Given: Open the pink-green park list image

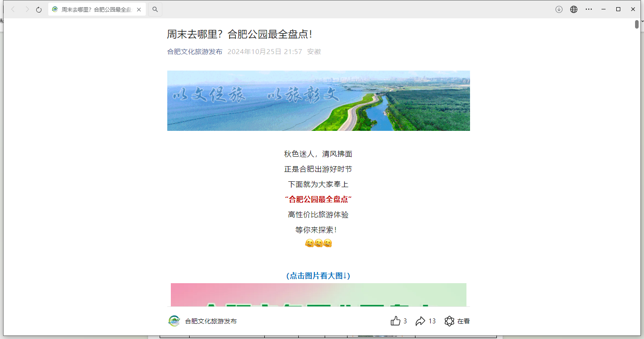Looking at the screenshot, I should pos(318,295).
